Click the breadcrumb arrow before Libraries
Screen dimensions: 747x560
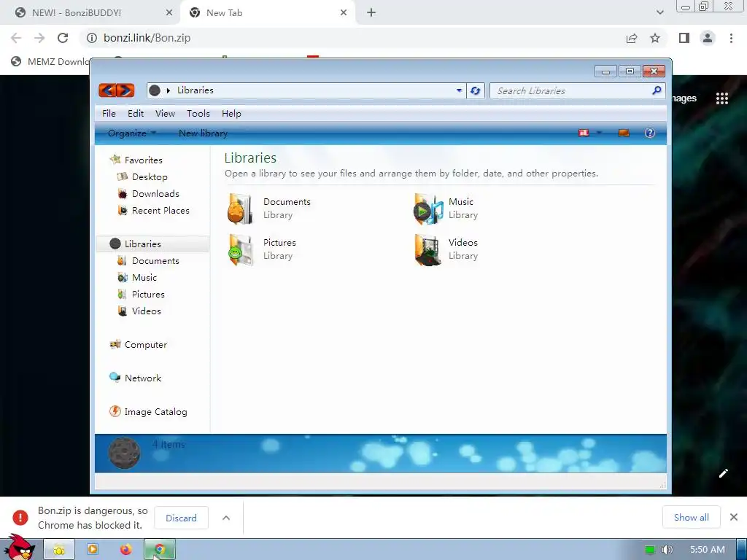click(169, 90)
